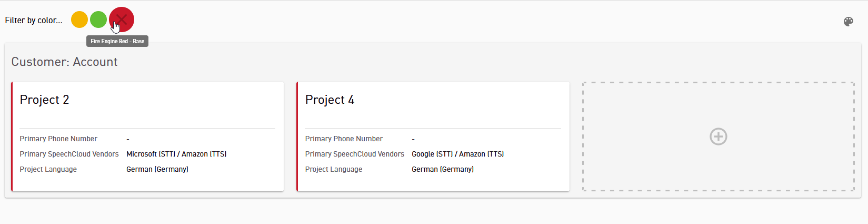Screen dimensions: 868x224
Task: Open the color palette settings icon
Action: [x=848, y=22]
